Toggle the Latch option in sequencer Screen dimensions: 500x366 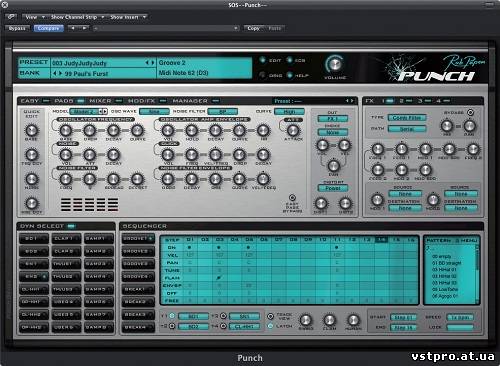tap(270, 326)
